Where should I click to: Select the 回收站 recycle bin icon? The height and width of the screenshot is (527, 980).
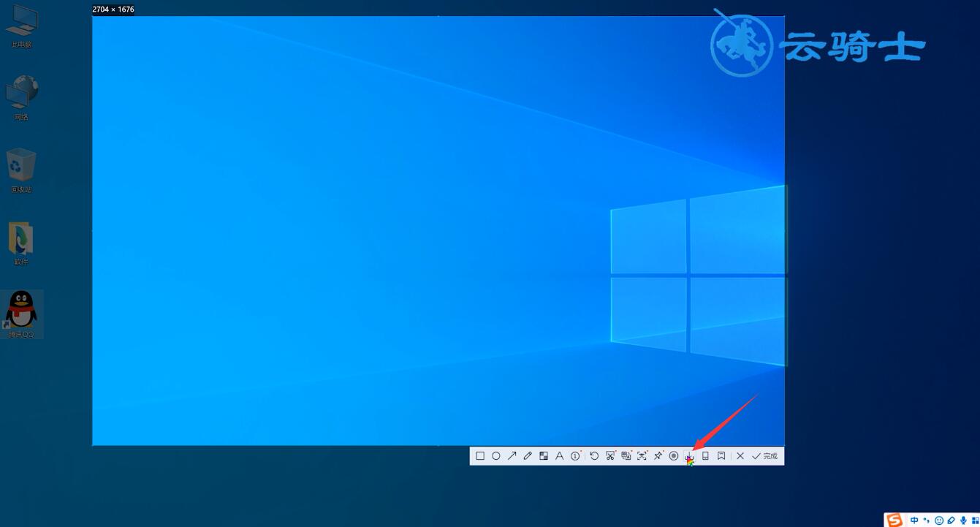point(21,170)
